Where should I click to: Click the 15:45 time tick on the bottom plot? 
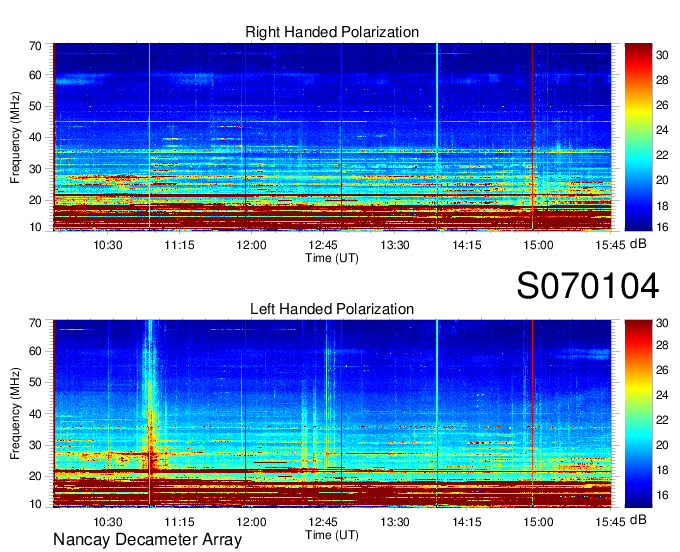(610, 522)
